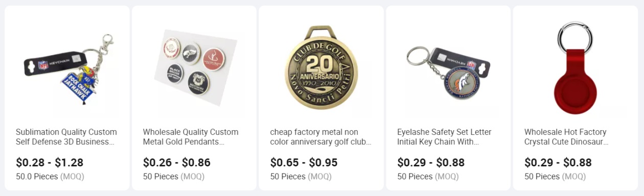This screenshot has height=196, width=644.
Task: Open 'Sublimation Quality Custom Self Defense' product title
Action: (66, 137)
